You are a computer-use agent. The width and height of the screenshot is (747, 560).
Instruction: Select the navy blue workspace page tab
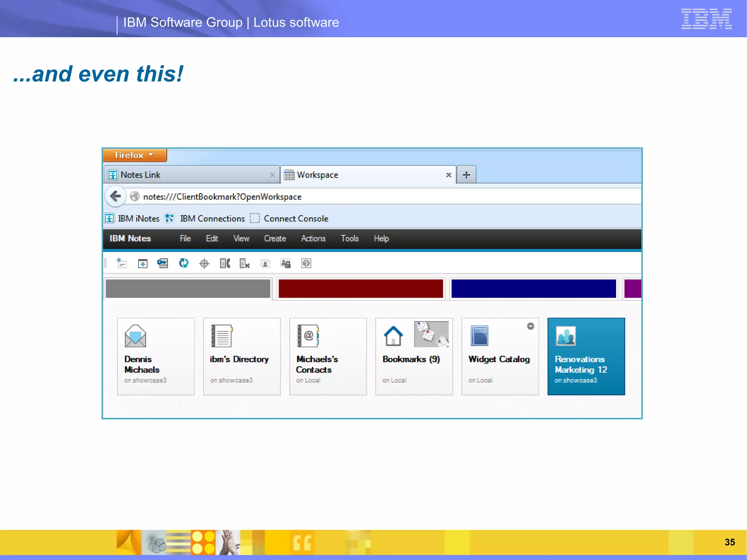534,289
